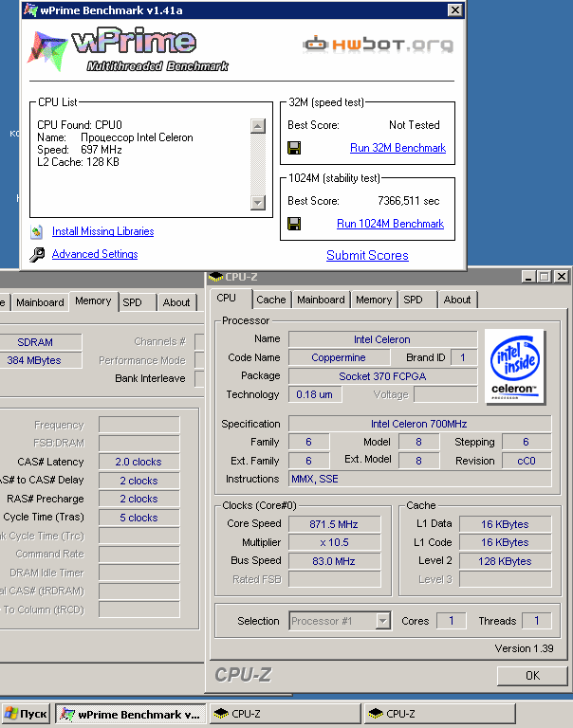Click the x 10.5 multiplier value

[x=334, y=542]
